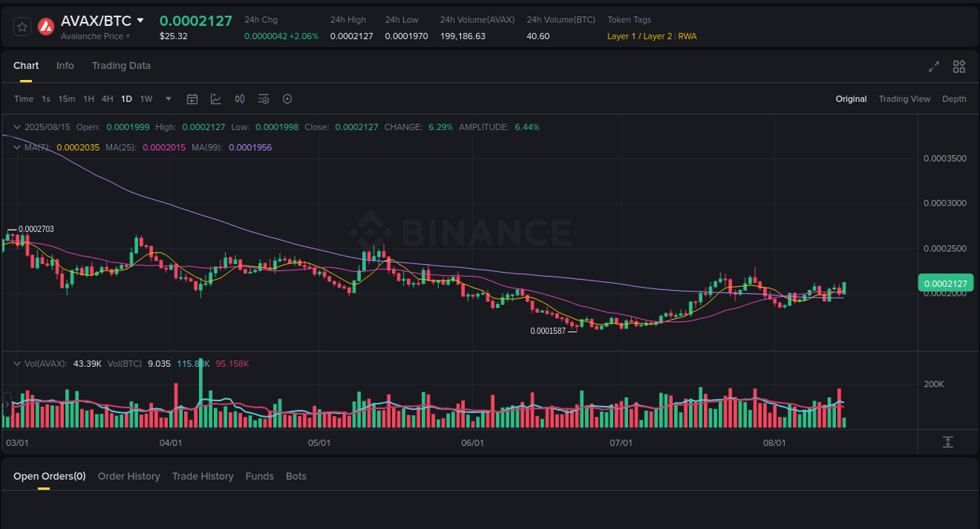The image size is (980, 529).
Task: Open the indicator list settings icon
Action: (x=263, y=99)
